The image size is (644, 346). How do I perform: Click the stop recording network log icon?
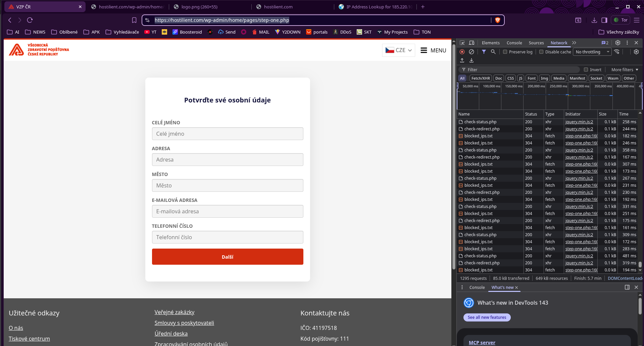pos(462,52)
